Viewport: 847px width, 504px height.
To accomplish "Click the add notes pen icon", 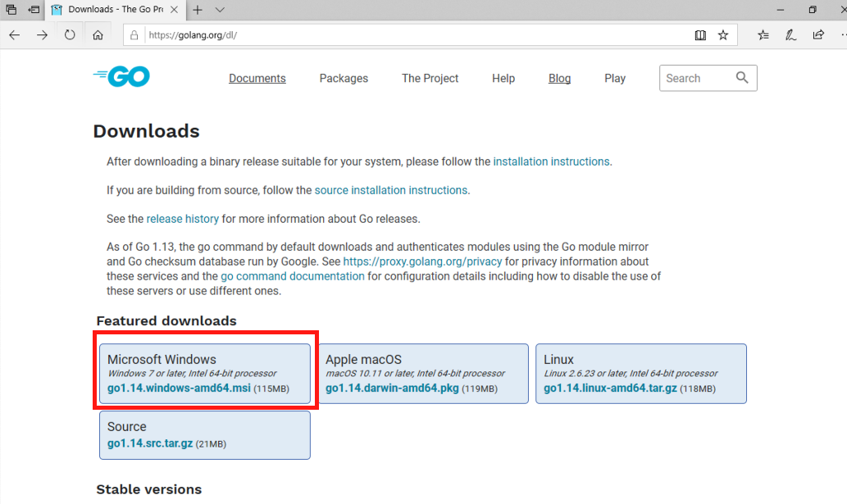I will [x=790, y=35].
